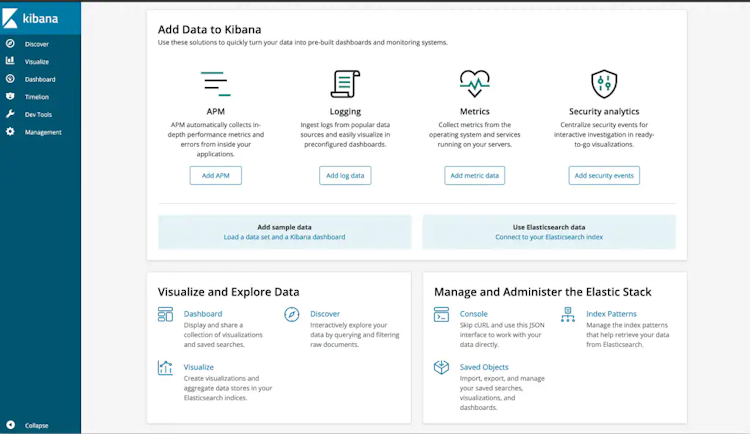Screen dimensions: 750x434
Task: Click Connect to your Elasticsearch index
Action: (x=549, y=237)
